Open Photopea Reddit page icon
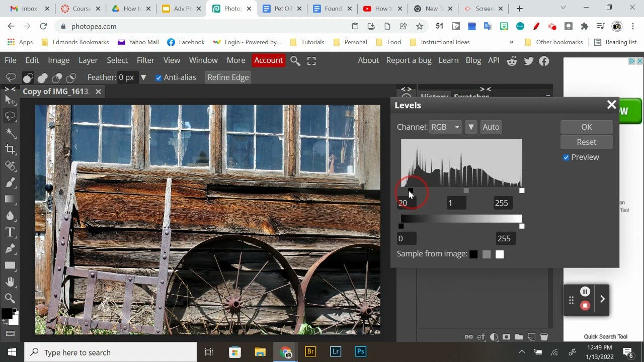Image resolution: width=644 pixels, height=362 pixels. [x=512, y=61]
